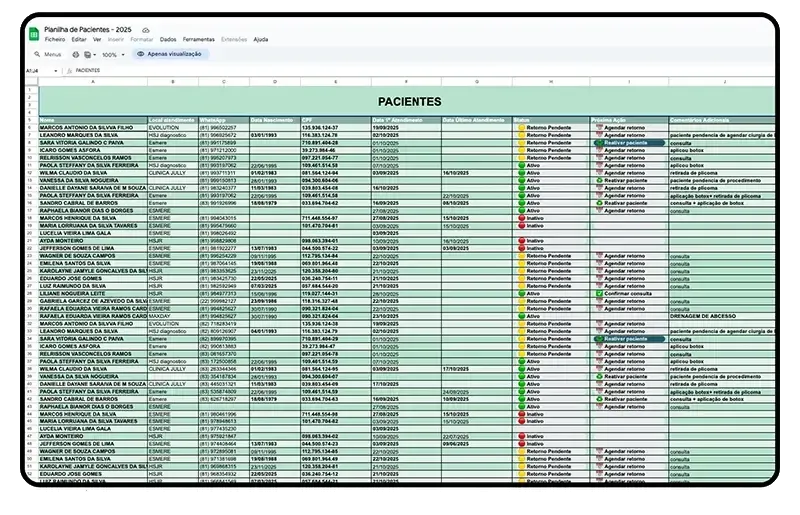Open the Dados menu
Screen dimensions: 800x515
168,39
